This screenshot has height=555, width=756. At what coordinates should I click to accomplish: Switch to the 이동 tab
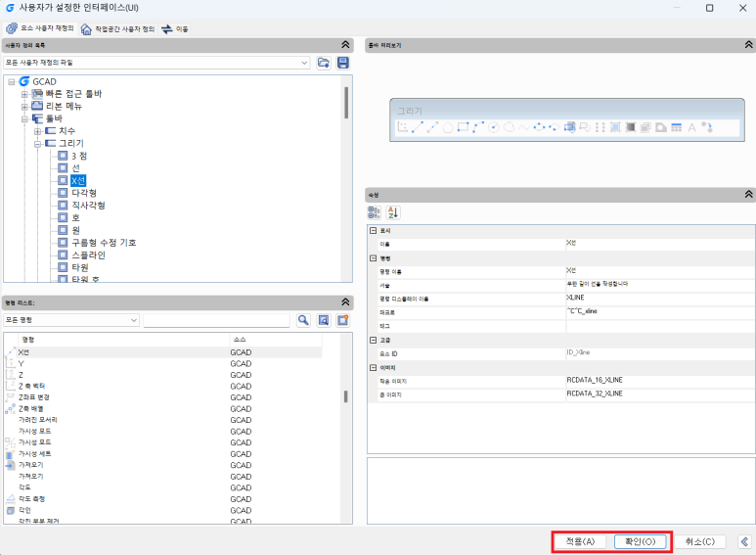click(176, 29)
